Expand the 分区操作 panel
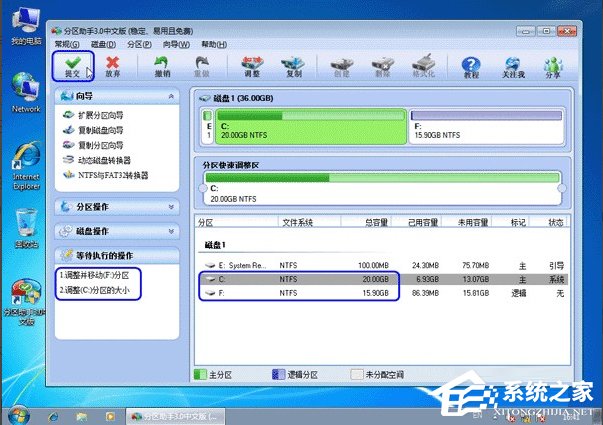603x425 pixels. 172,207
